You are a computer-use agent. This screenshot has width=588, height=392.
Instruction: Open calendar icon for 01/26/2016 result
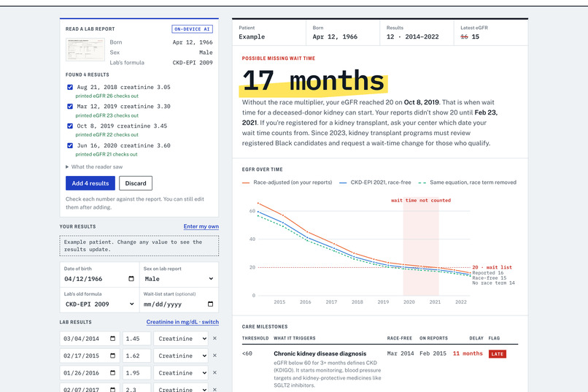click(x=112, y=373)
